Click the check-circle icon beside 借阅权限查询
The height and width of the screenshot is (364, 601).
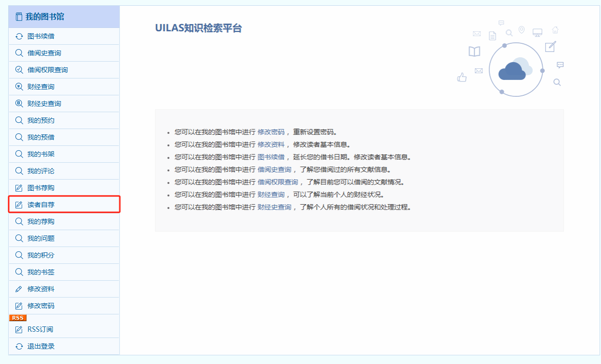(x=19, y=70)
